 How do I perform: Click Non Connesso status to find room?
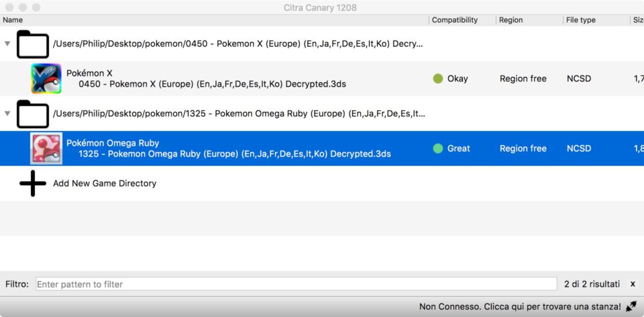click(x=520, y=307)
